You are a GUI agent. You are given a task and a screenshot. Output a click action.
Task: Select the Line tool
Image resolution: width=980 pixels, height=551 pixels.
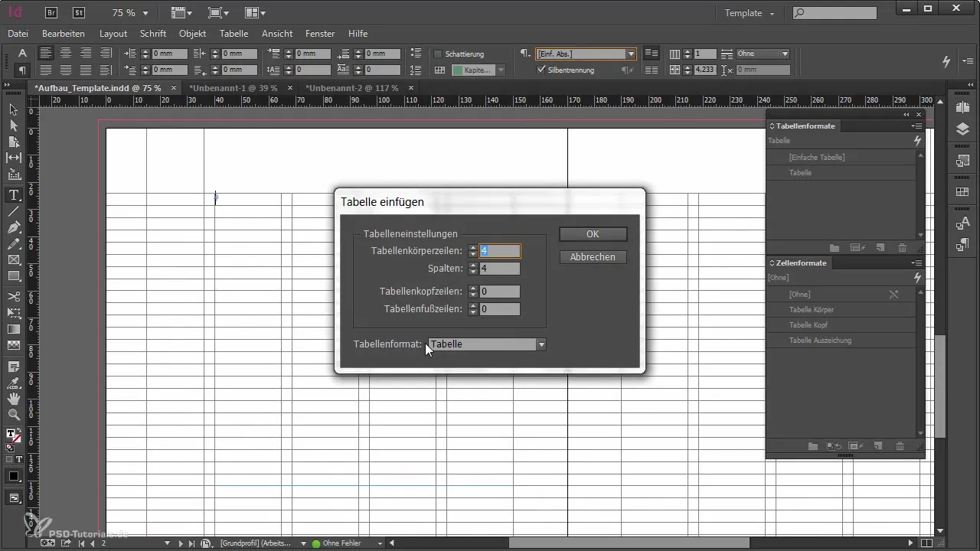[x=14, y=212]
